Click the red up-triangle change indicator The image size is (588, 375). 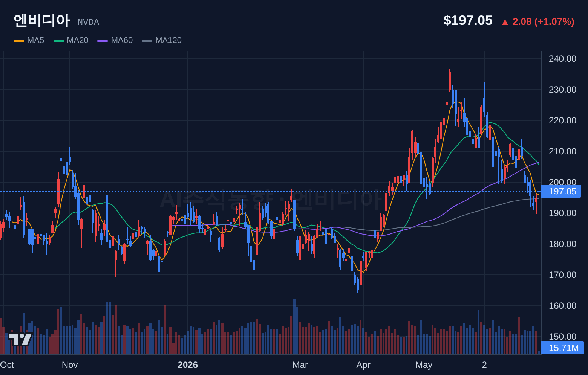505,22
